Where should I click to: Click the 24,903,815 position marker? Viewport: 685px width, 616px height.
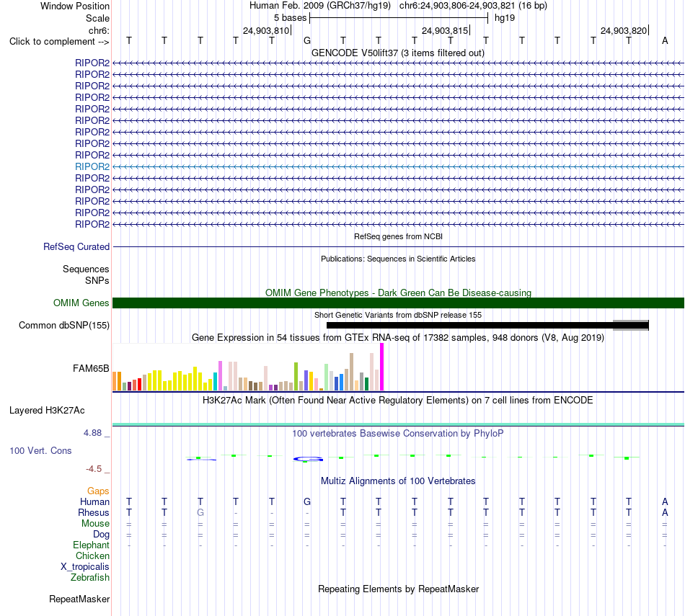pyautogui.click(x=445, y=30)
